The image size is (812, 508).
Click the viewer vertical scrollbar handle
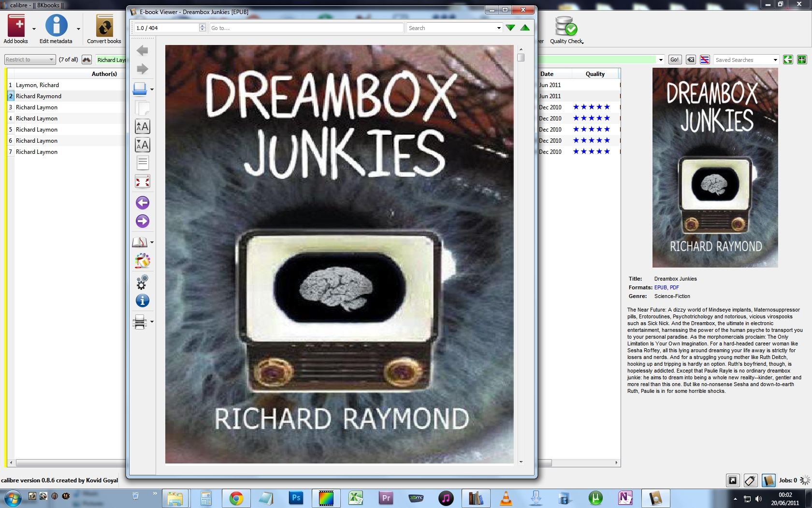pos(521,58)
